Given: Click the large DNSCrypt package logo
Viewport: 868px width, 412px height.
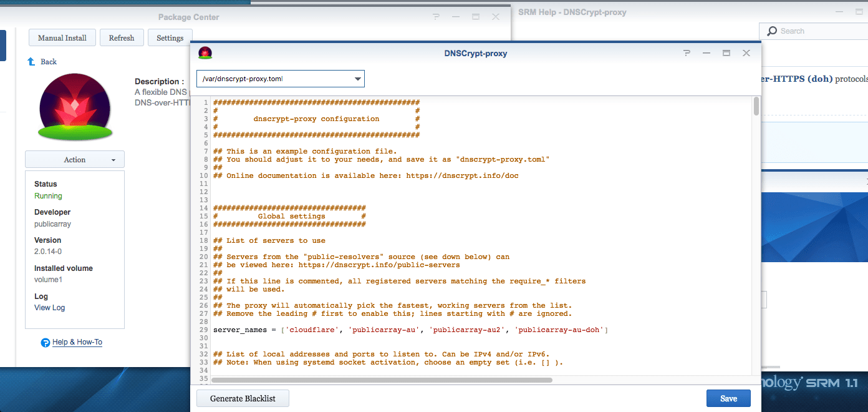Looking at the screenshot, I should [75, 107].
